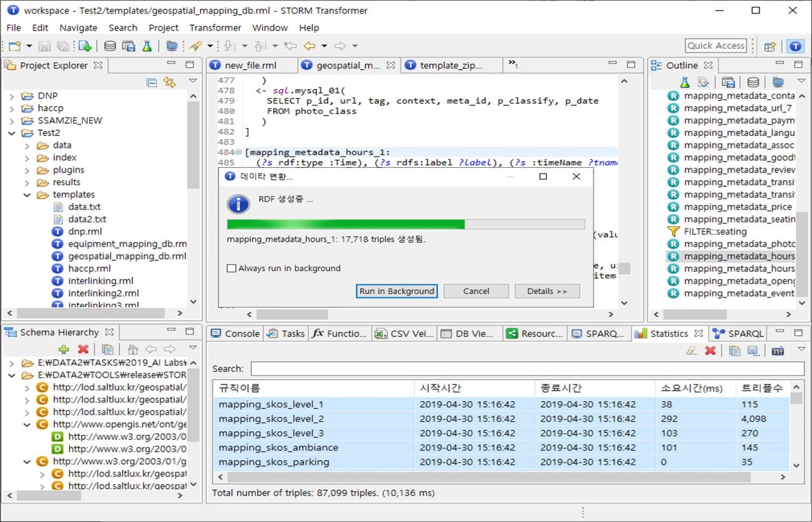Click the Statistics Search input field

(527, 368)
